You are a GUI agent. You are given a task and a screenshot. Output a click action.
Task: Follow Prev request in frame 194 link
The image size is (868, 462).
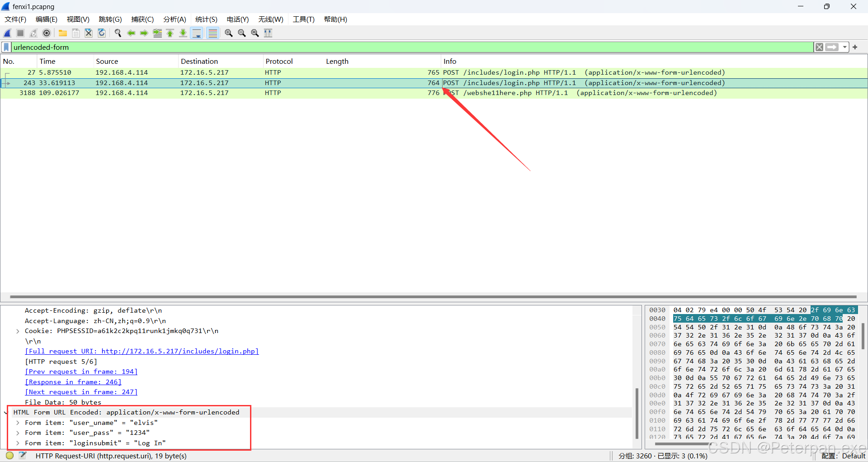pyautogui.click(x=81, y=372)
